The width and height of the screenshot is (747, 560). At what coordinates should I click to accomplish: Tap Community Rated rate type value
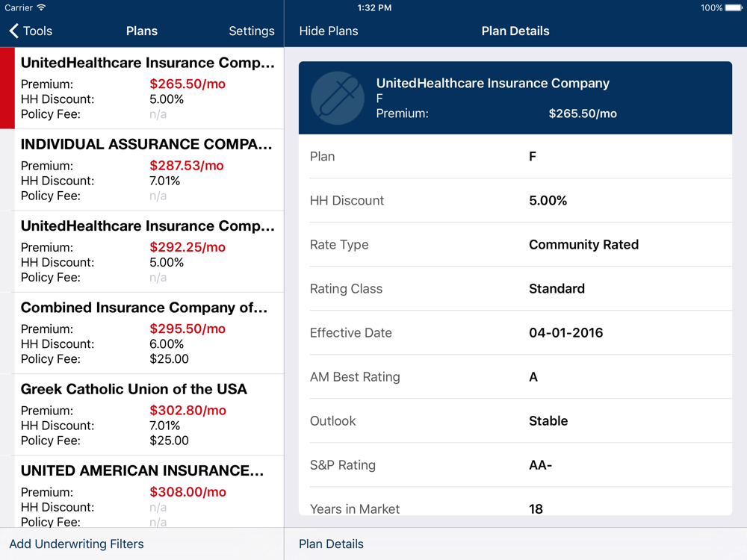pyautogui.click(x=583, y=245)
